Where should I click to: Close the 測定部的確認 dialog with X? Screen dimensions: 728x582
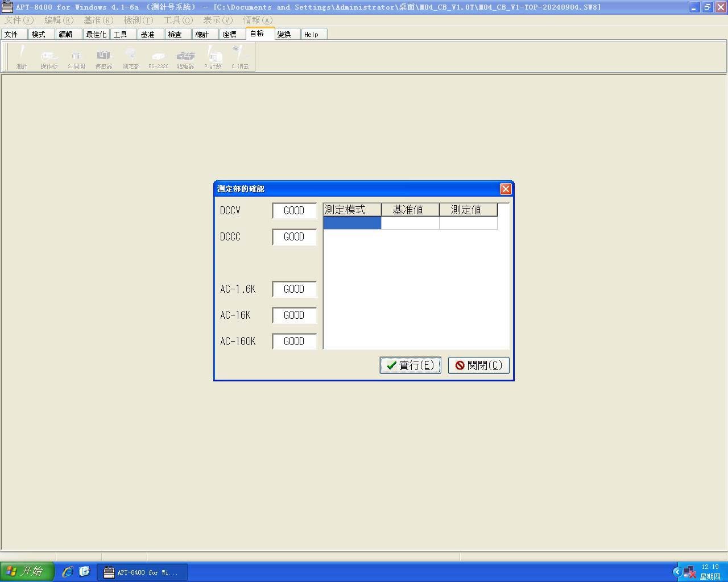(x=506, y=189)
